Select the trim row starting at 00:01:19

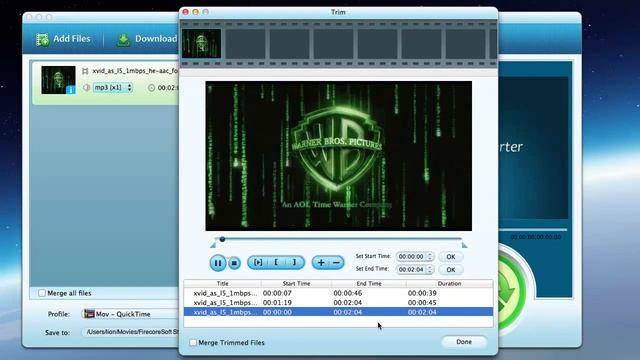338,302
